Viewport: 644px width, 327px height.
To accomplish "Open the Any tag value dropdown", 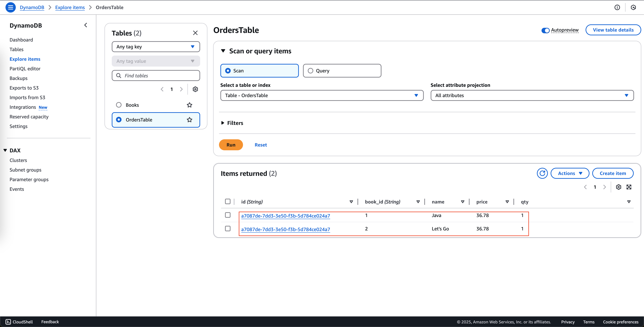I will click(x=156, y=61).
